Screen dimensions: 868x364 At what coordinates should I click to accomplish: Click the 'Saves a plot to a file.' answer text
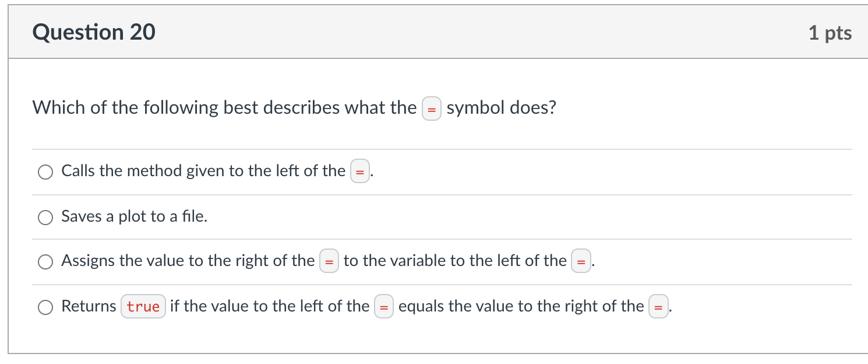pos(135,216)
